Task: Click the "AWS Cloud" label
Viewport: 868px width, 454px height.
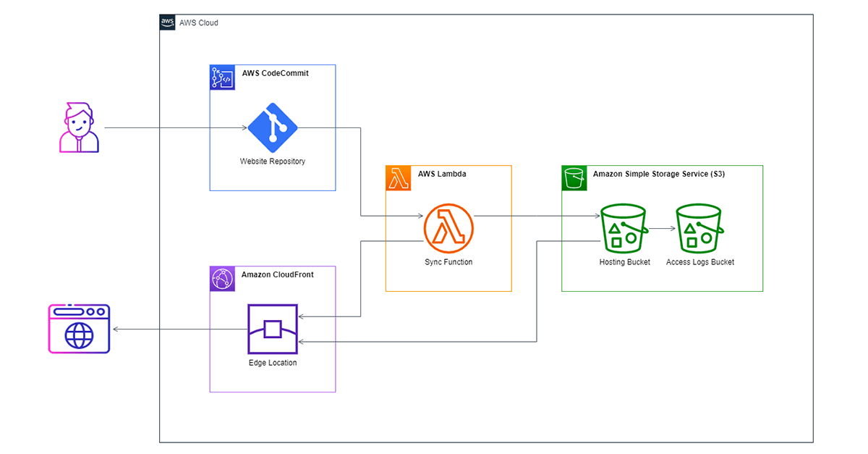Action: (199, 23)
